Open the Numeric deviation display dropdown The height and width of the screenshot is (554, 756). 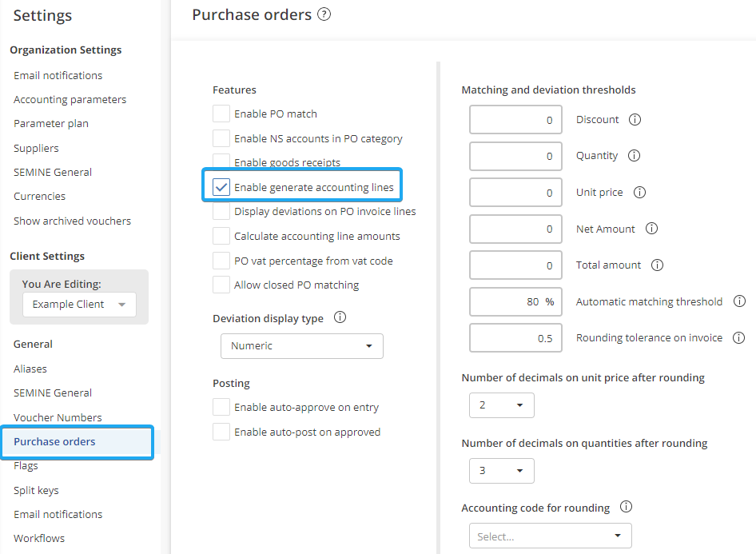(302, 346)
